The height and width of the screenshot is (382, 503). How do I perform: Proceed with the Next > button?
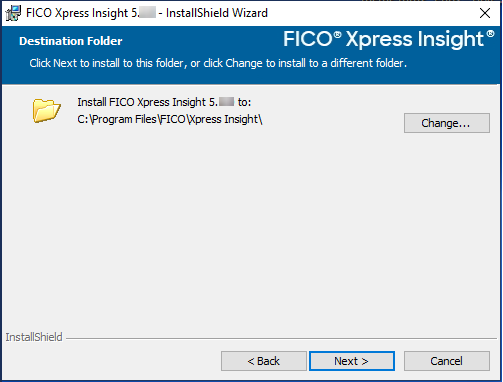[352, 361]
